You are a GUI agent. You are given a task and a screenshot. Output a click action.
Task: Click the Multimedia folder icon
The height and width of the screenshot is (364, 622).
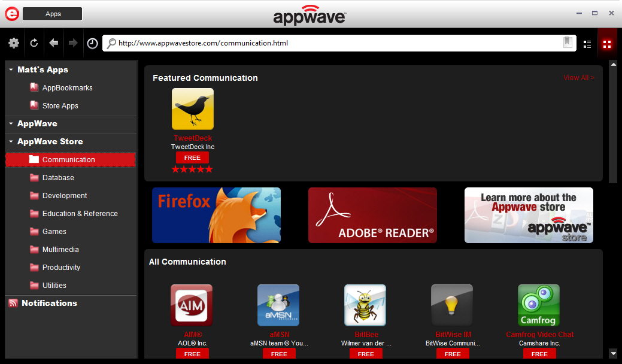[x=35, y=249]
